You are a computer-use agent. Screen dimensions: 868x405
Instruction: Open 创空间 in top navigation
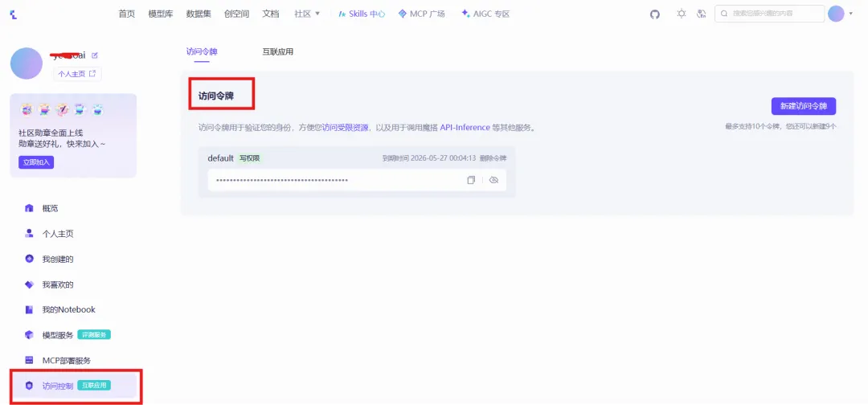coord(236,14)
